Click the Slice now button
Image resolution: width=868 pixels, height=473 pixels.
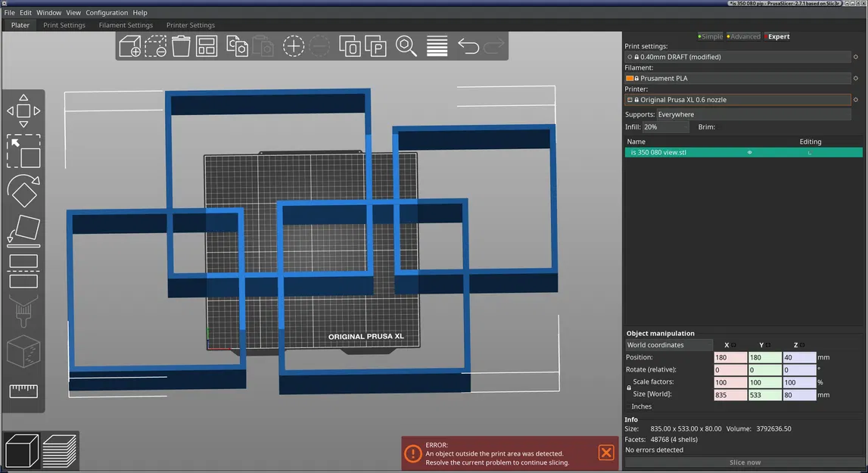745,462
